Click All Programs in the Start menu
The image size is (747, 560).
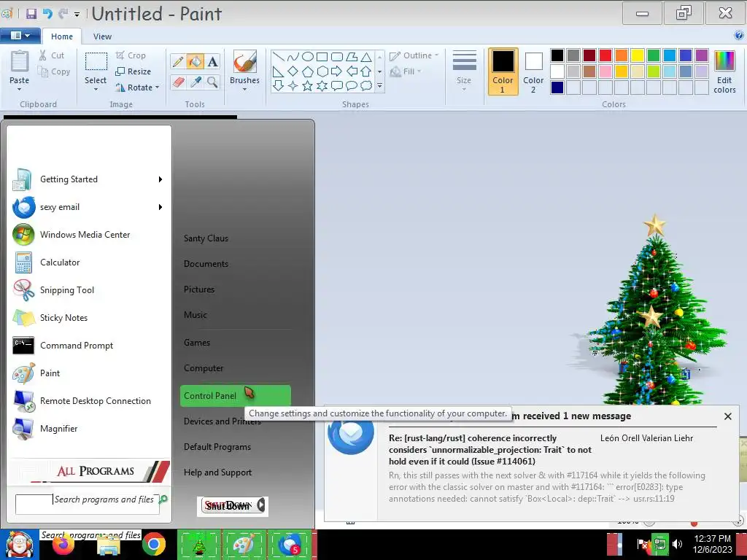click(96, 471)
